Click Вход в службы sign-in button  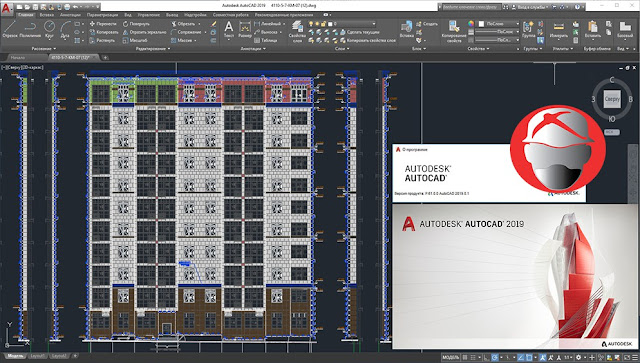click(533, 7)
